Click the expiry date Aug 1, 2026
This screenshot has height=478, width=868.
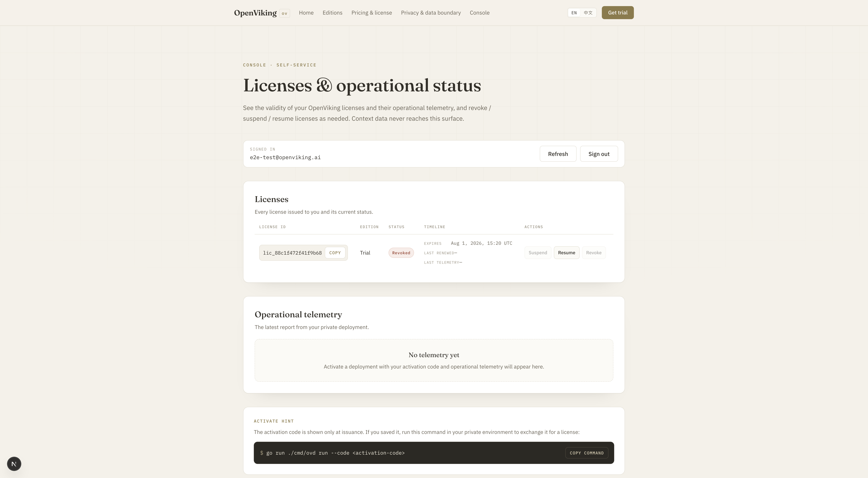[x=481, y=243]
